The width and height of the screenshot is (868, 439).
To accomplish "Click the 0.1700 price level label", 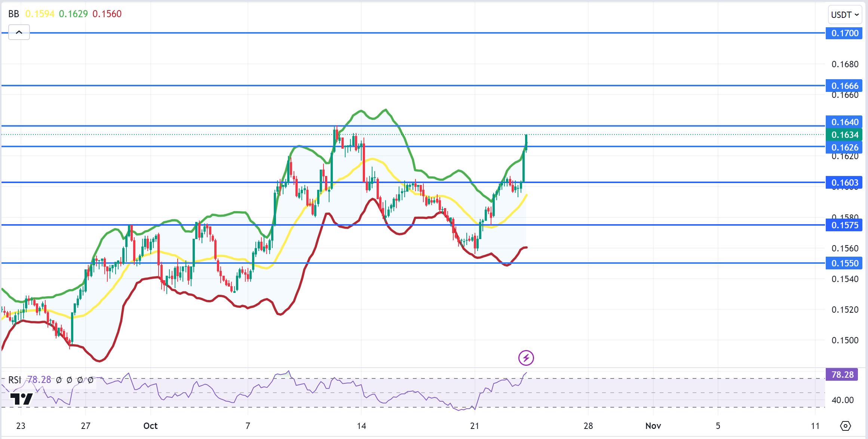I will click(844, 33).
